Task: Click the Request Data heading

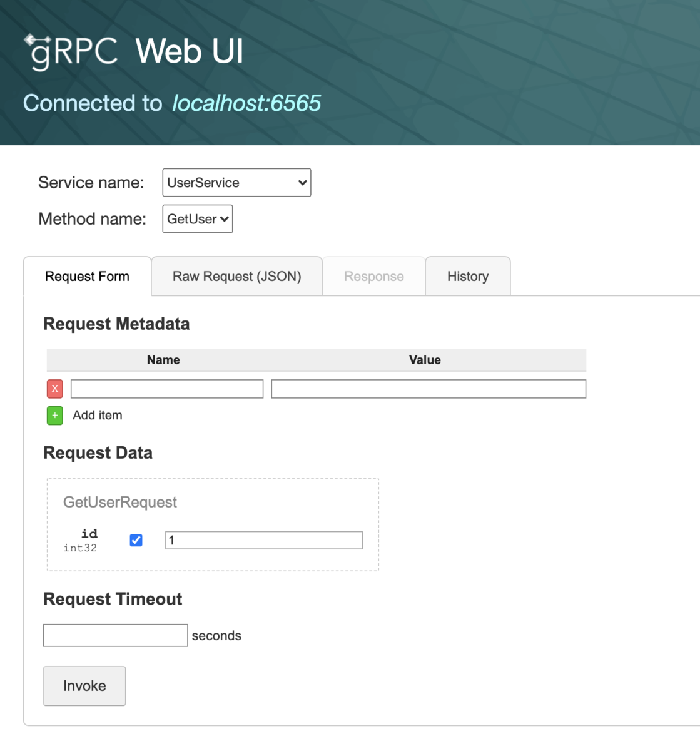Action: coord(98,453)
